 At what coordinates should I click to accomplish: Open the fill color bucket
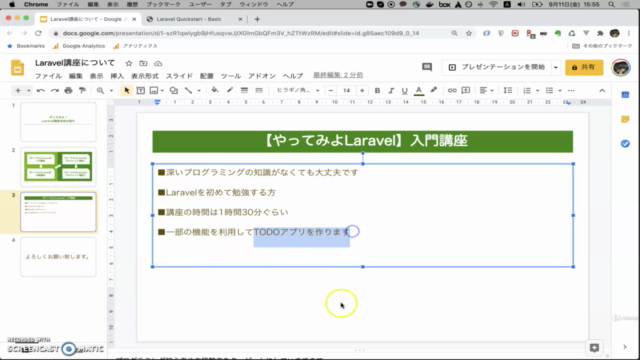(x=215, y=90)
